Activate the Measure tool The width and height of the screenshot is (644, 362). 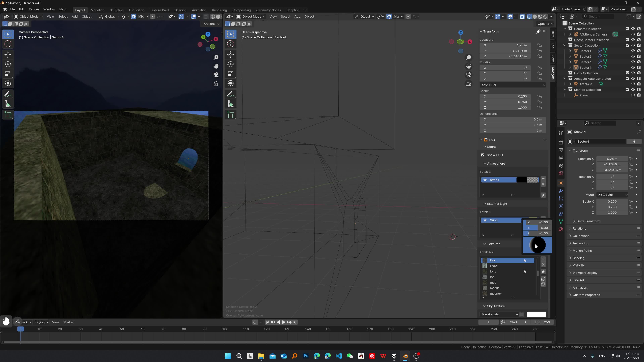8,104
